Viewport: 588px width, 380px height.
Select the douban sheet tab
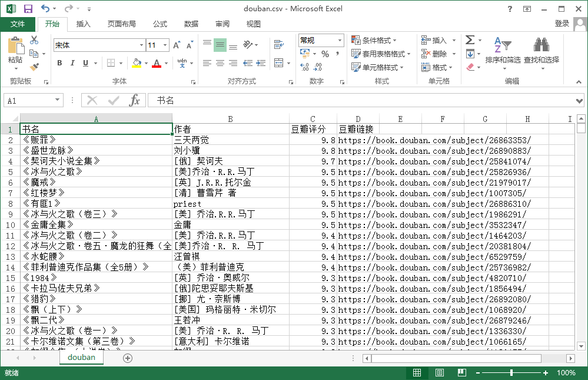tap(81, 358)
